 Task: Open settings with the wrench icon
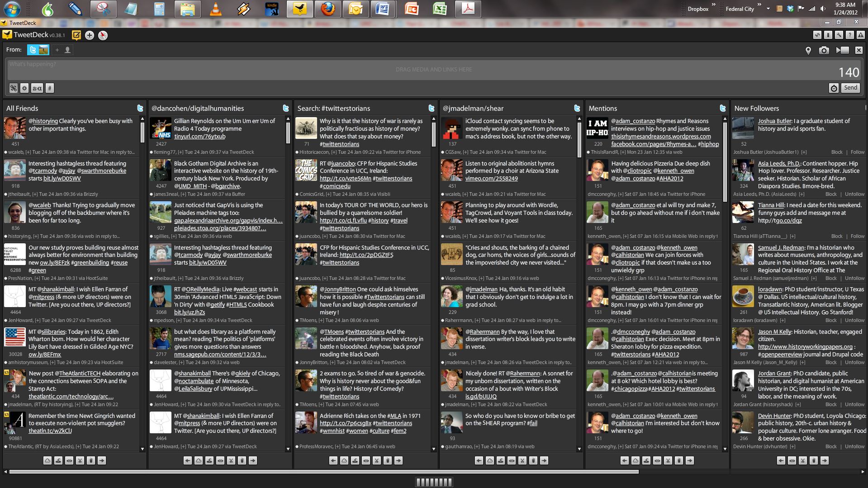click(x=839, y=35)
